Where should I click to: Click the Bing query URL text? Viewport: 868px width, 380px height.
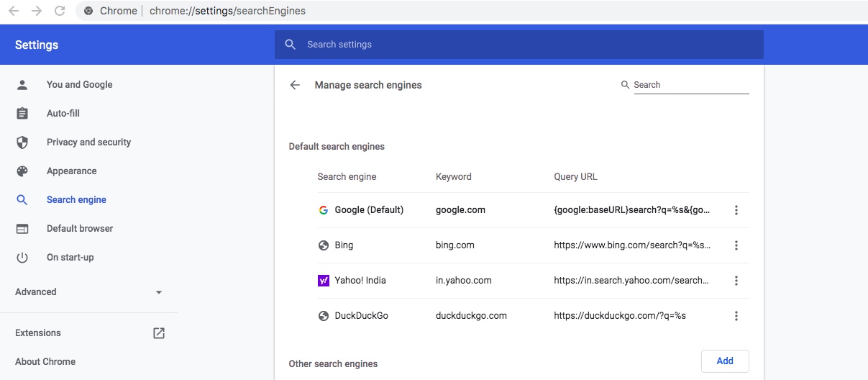pyautogui.click(x=632, y=245)
